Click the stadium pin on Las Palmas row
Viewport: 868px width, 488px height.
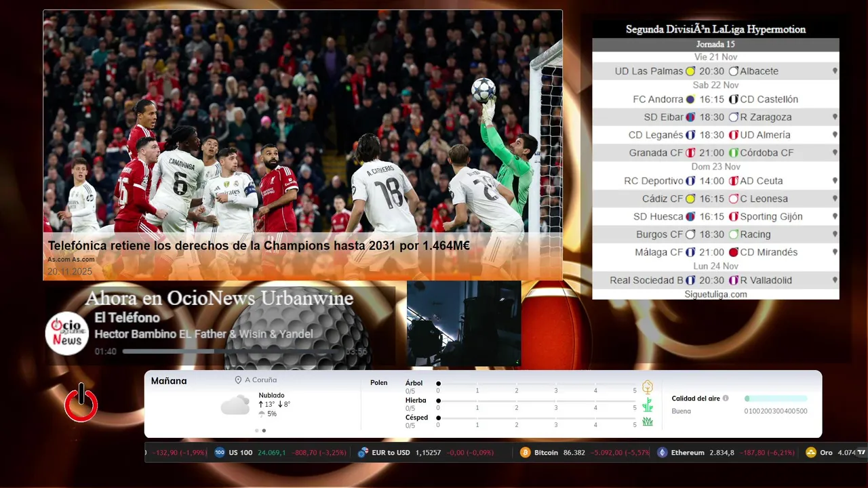(835, 71)
